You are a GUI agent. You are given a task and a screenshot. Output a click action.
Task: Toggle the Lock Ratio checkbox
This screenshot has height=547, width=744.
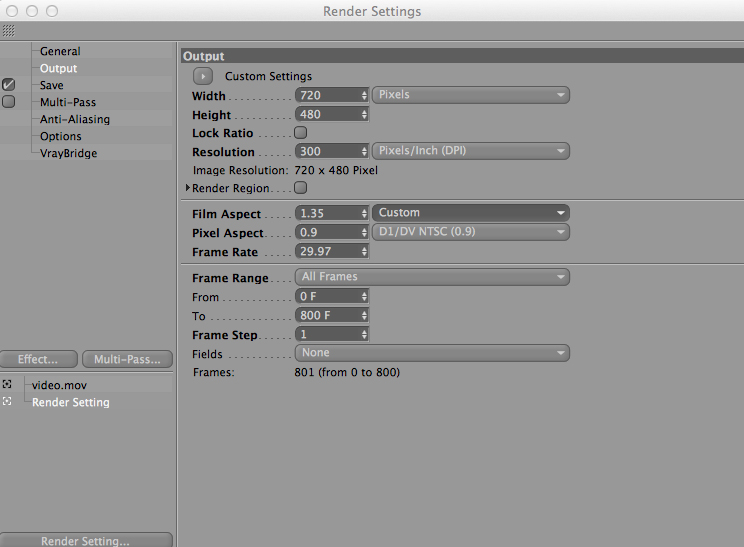tap(300, 133)
